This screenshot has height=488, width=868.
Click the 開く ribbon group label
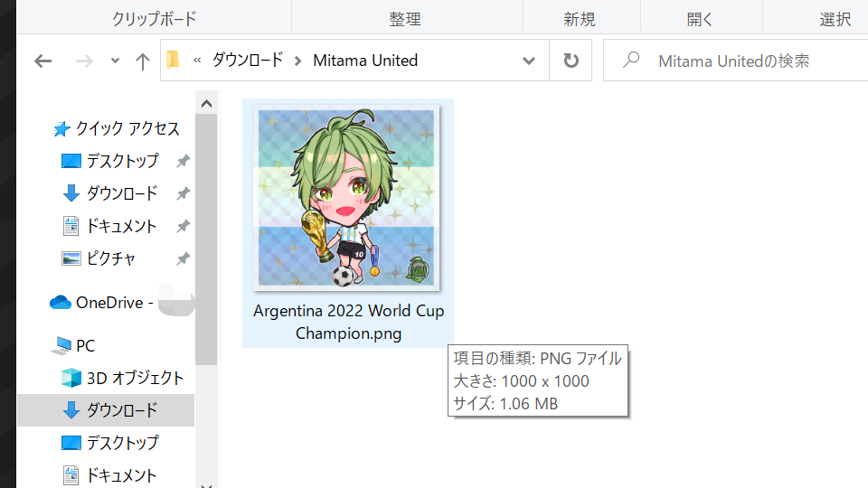(700, 19)
